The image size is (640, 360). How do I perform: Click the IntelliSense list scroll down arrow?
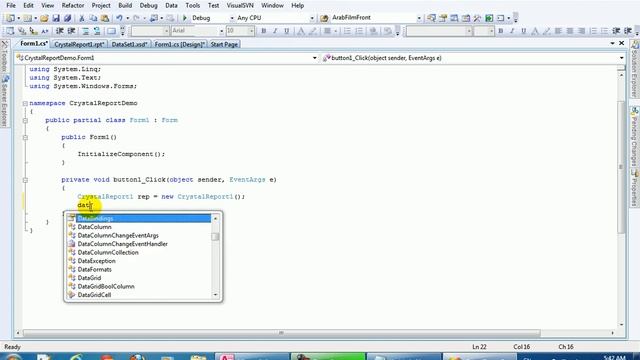pyautogui.click(x=216, y=295)
